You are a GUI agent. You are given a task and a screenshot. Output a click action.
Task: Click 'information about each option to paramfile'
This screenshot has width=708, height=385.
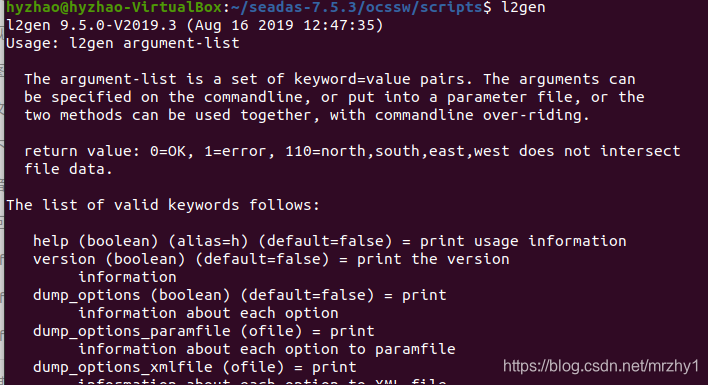(x=266, y=349)
